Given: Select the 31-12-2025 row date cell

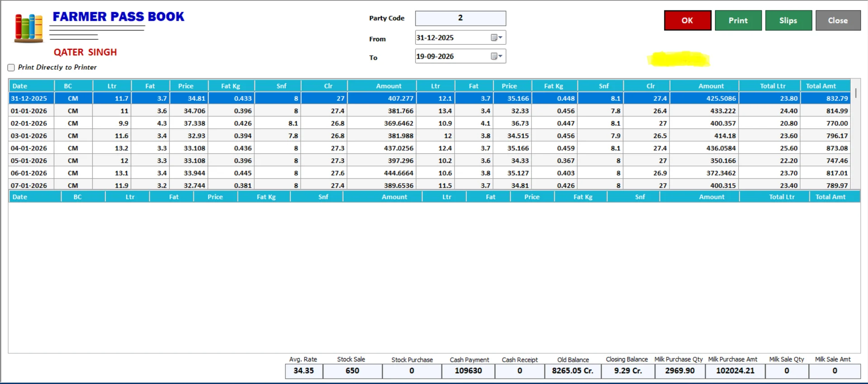Looking at the screenshot, I should coord(31,98).
